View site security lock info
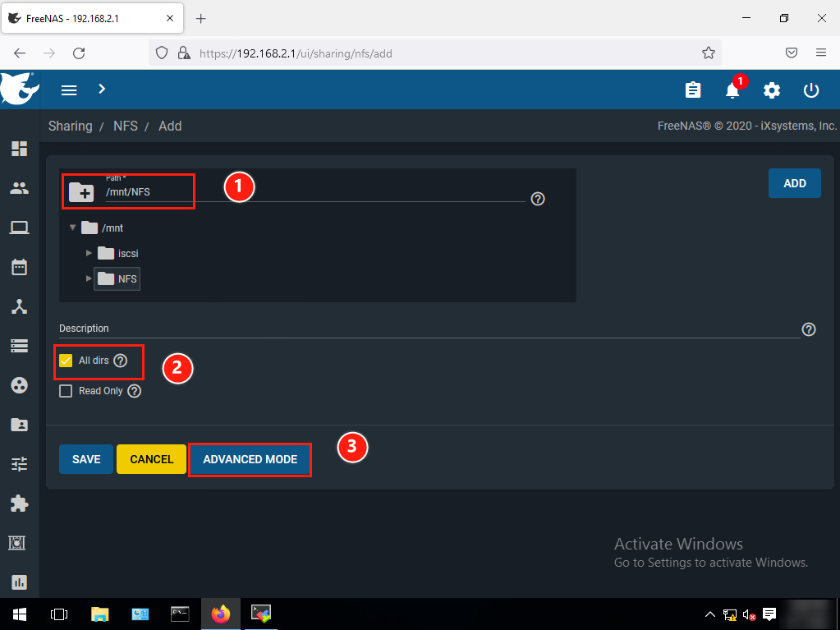 [x=184, y=53]
